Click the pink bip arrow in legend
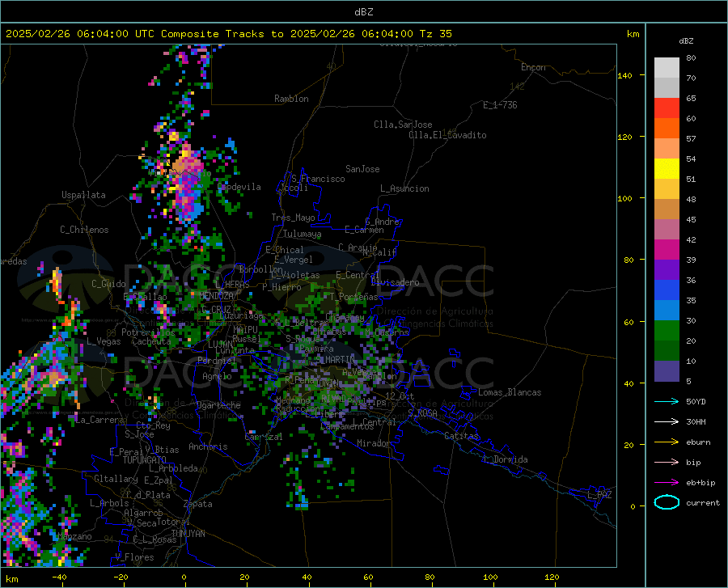Image resolution: width=728 pixels, height=588 pixels. point(667,463)
